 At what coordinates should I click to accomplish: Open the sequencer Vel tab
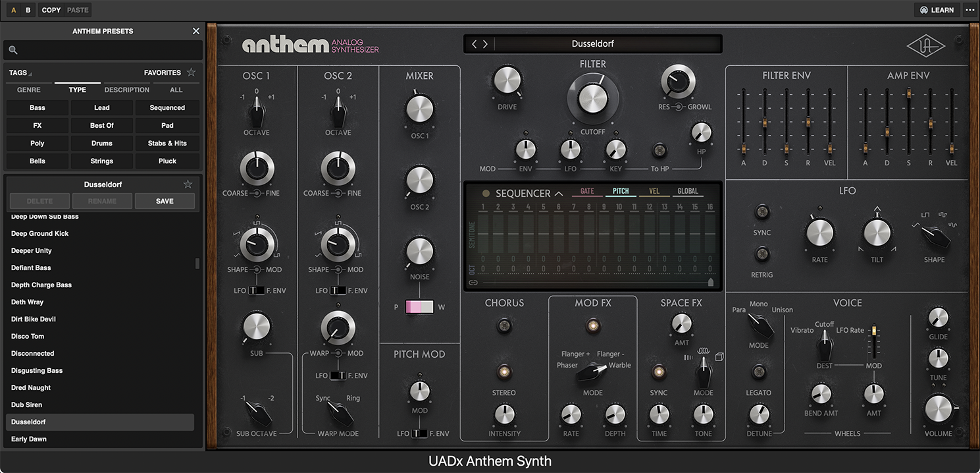point(654,192)
